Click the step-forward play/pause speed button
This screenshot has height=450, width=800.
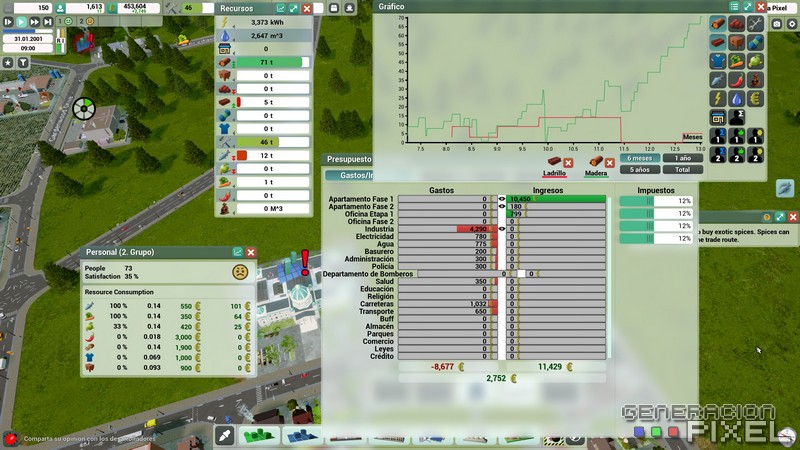[8, 22]
